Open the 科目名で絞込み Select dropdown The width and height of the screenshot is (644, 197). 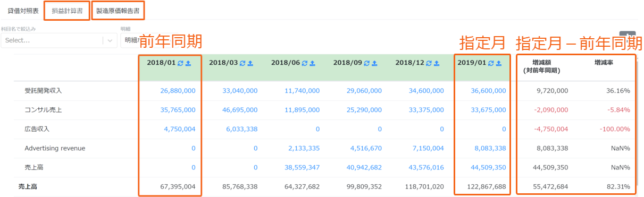tap(59, 40)
